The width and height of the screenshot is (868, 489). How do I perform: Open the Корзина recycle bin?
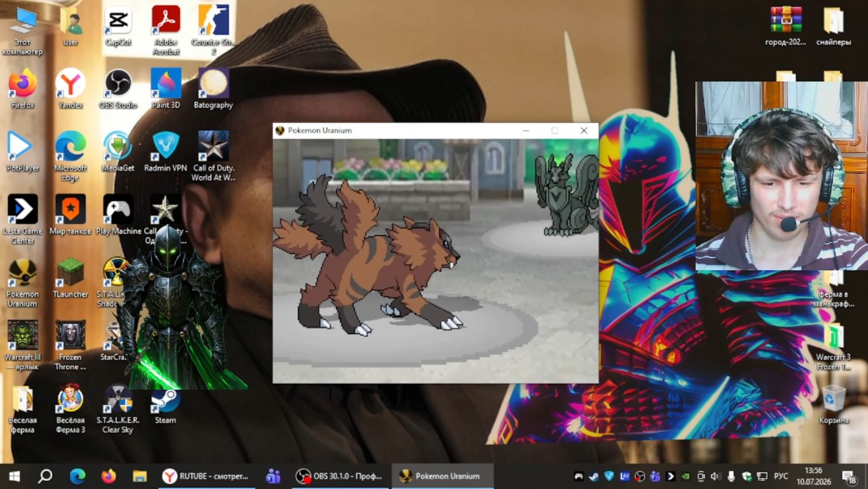(834, 405)
